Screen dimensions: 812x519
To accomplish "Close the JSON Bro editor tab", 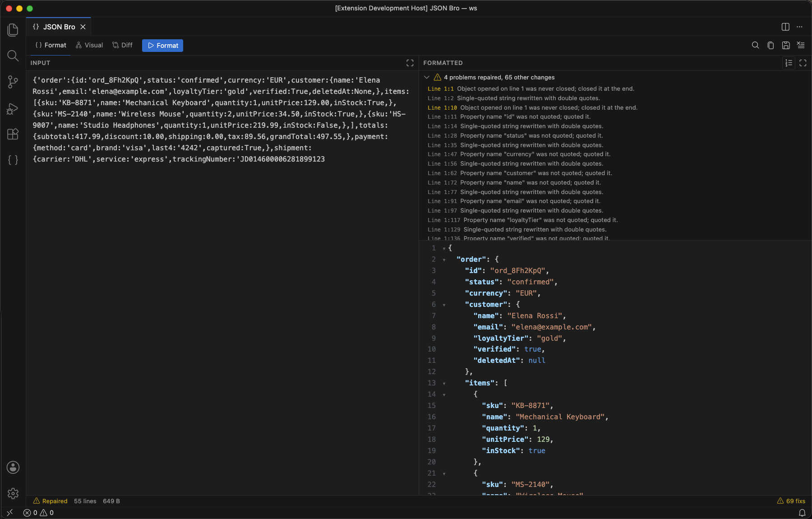I will pos(83,27).
